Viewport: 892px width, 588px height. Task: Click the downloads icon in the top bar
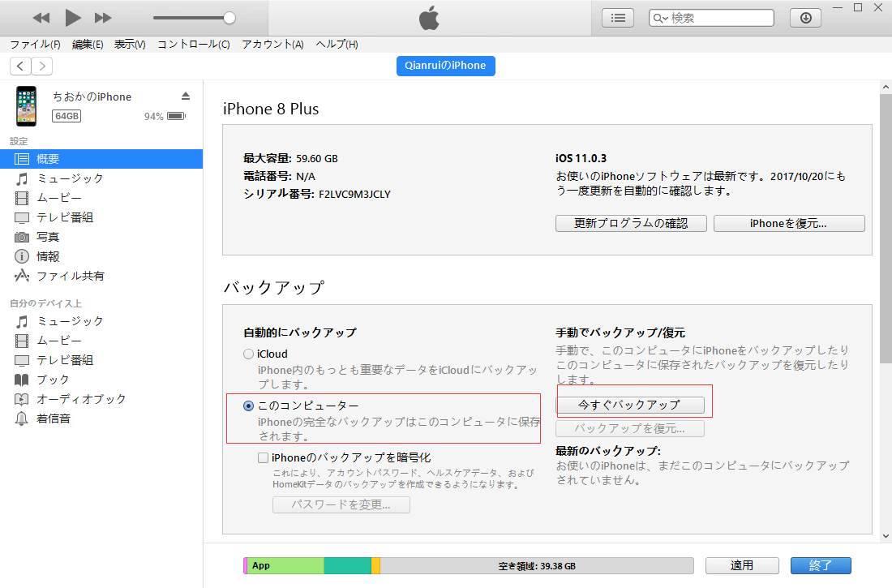(804, 17)
